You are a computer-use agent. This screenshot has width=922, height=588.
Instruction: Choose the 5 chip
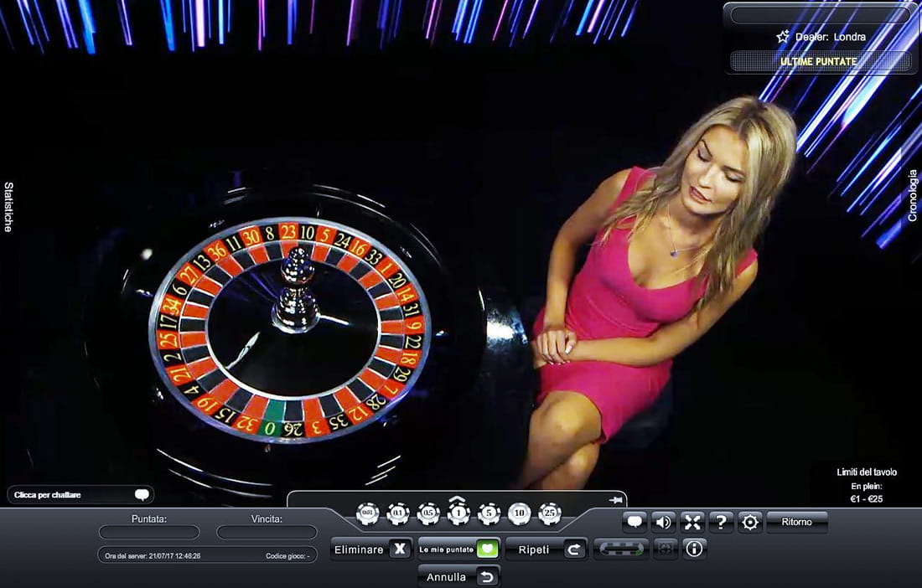coord(489,513)
